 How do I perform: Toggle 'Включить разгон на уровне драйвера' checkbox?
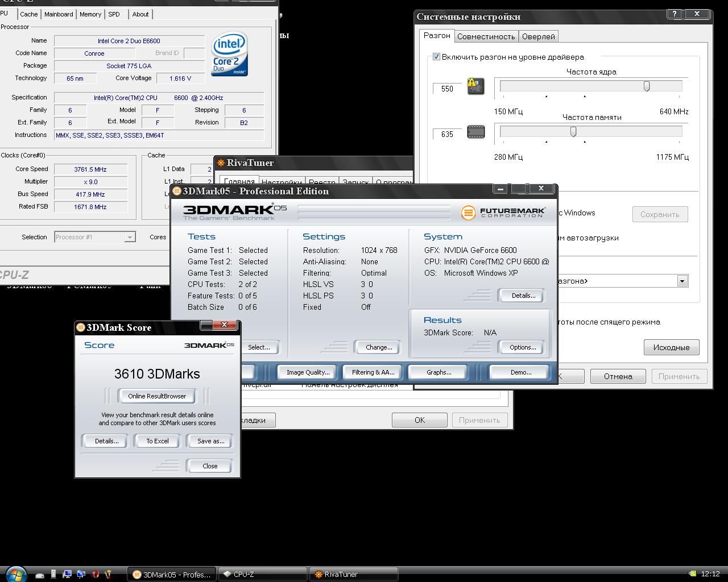436,57
